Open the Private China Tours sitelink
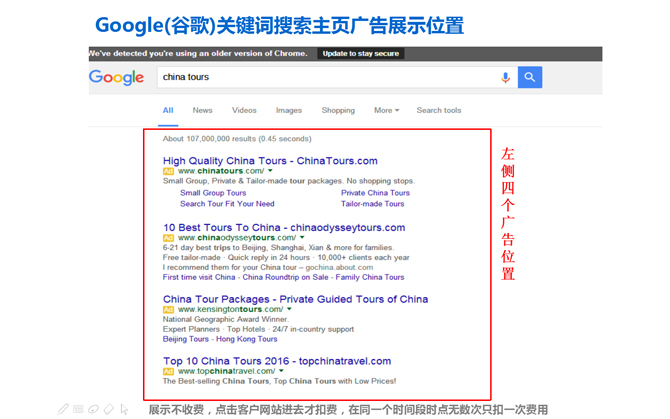Image resolution: width=670 pixels, height=419 pixels. point(375,193)
